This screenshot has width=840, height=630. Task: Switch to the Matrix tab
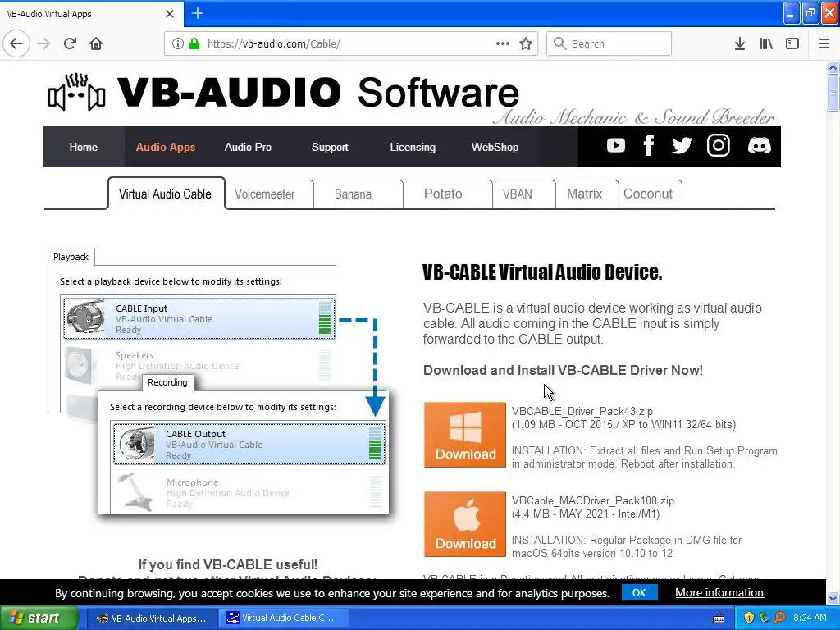click(x=584, y=194)
